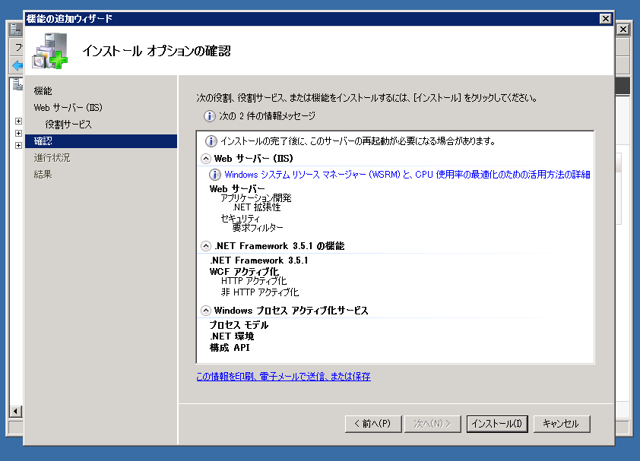Collapse the Web サーバー (IIS) section

tap(206, 158)
